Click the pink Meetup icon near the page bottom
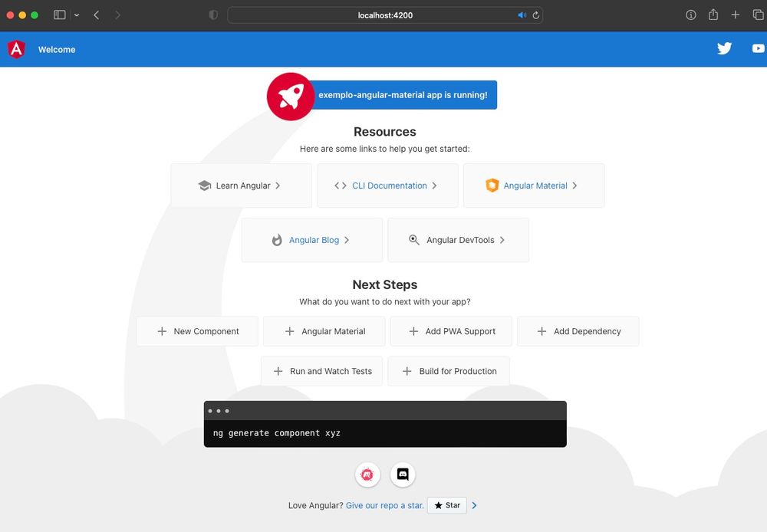The image size is (767, 532). [367, 475]
